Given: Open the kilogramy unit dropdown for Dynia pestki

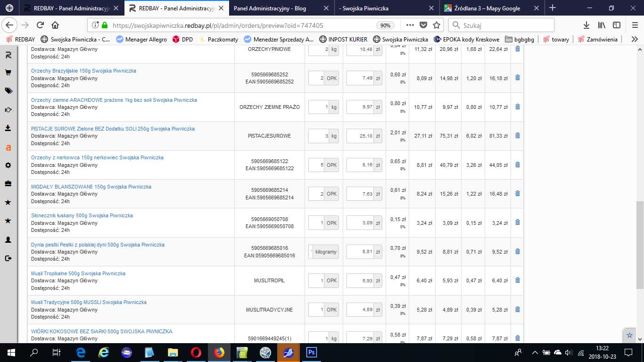Looking at the screenshot, I should point(325,252).
